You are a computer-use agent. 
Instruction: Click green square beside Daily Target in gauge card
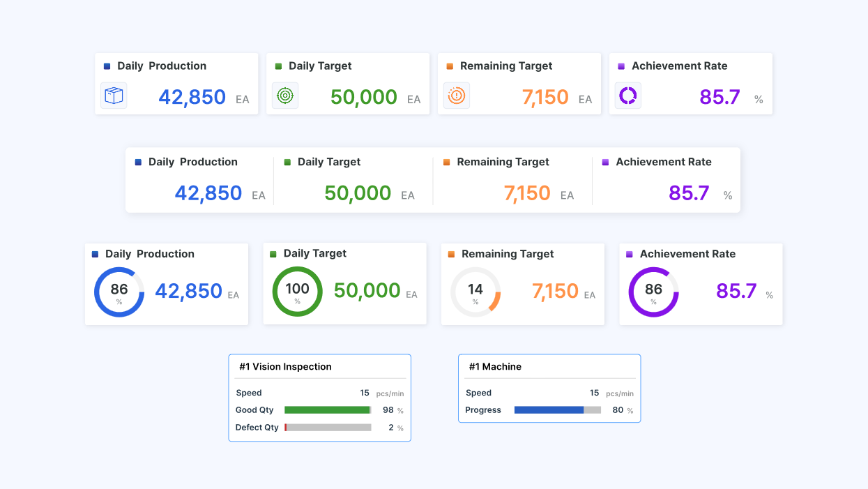pyautogui.click(x=273, y=254)
